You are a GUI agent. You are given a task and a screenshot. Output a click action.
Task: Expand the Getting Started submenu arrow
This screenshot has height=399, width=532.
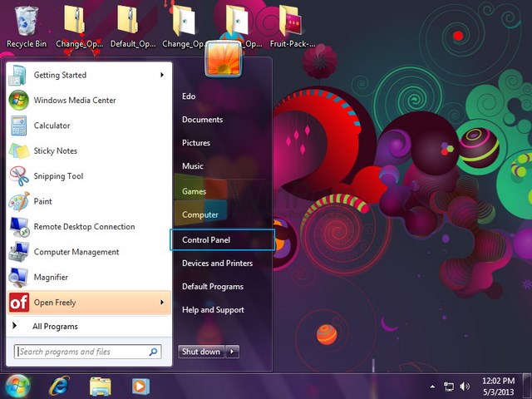click(x=162, y=75)
